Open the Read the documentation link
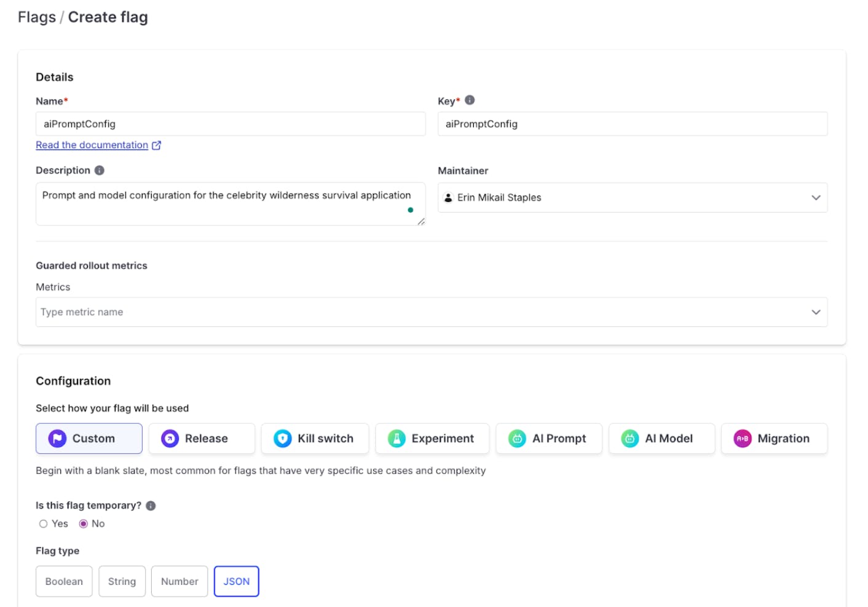 [x=92, y=145]
